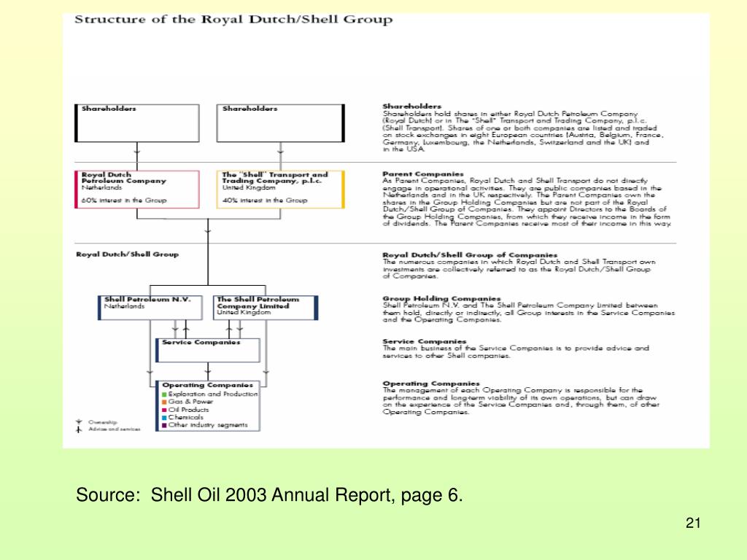This screenshot has width=747, height=560.
Task: Click the 'Operating Companies' description heading
Action: pos(431,384)
